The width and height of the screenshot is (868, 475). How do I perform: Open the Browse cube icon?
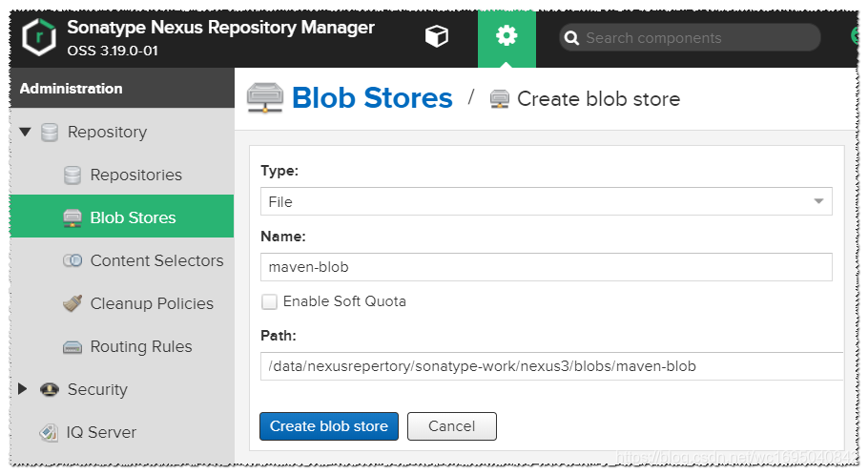coord(436,37)
